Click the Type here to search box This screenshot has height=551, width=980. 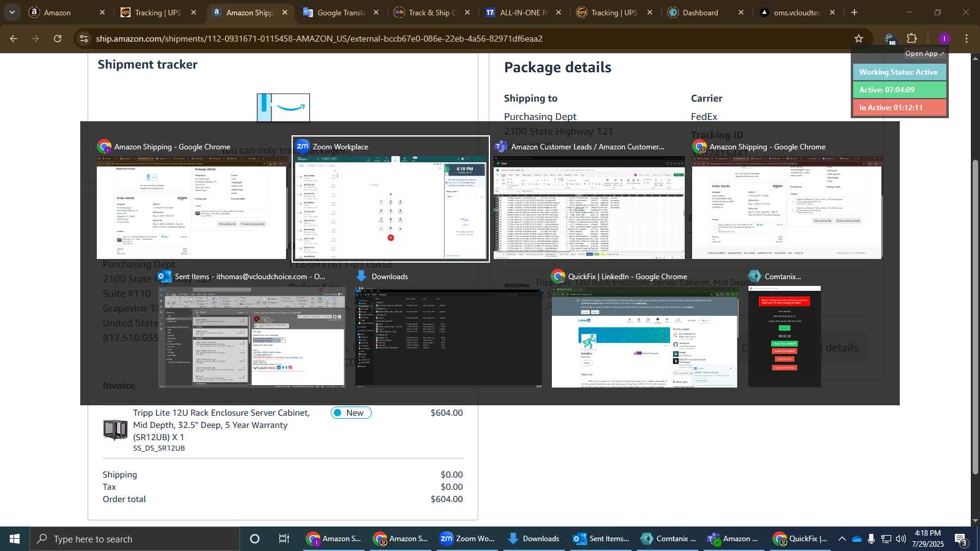point(135,539)
